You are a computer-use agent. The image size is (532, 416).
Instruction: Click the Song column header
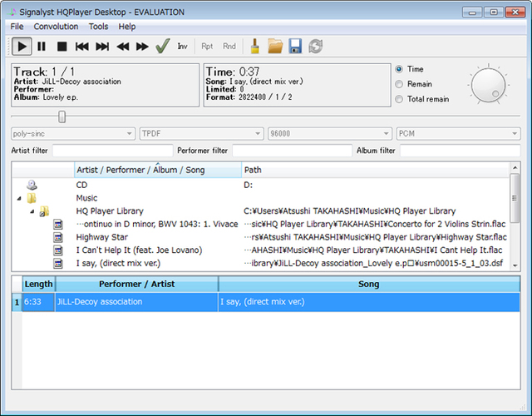tap(368, 285)
